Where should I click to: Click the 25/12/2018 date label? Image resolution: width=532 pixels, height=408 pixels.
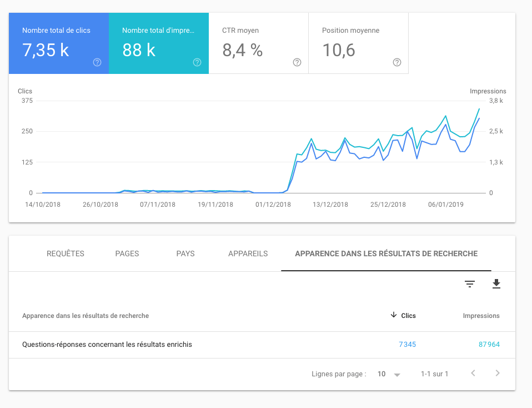tap(388, 205)
